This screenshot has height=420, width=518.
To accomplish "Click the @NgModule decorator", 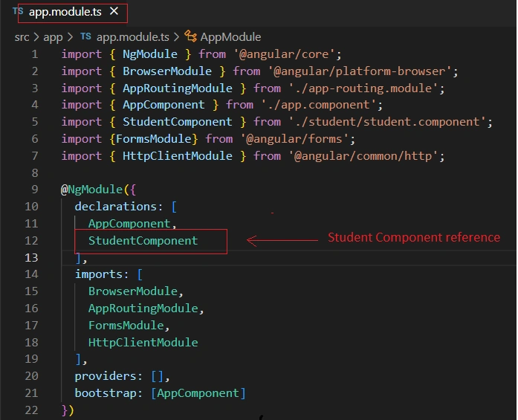I will (x=91, y=190).
